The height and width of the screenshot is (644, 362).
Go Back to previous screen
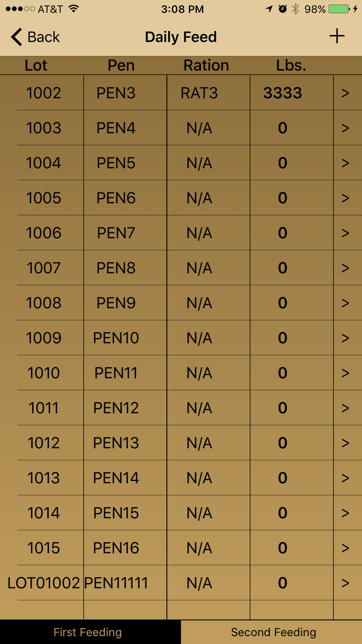[x=35, y=37]
